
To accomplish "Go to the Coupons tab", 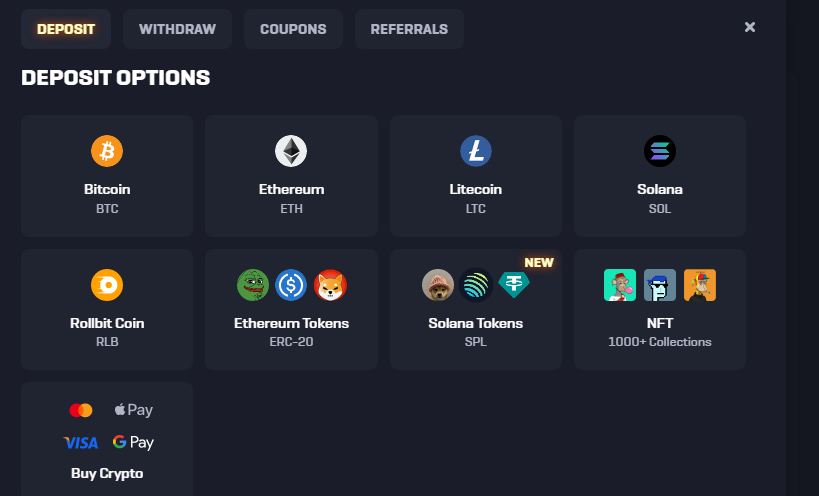I will 293,29.
